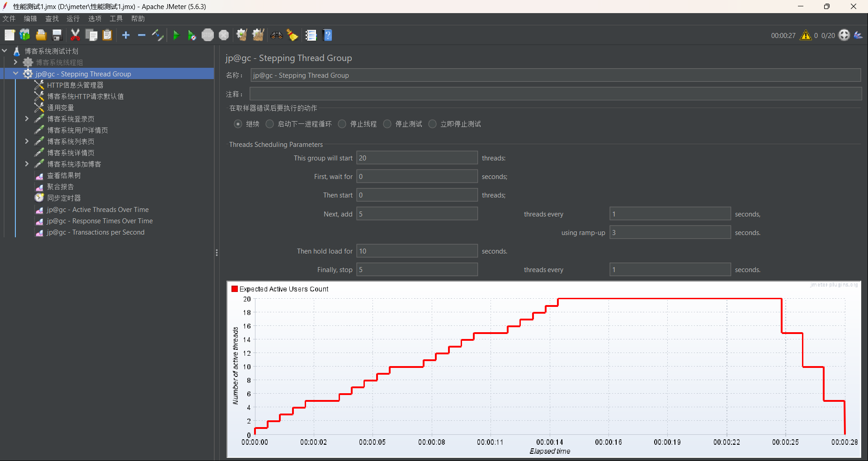Open the 选项 menu
Viewport: 868px width, 461px height.
pos(95,19)
